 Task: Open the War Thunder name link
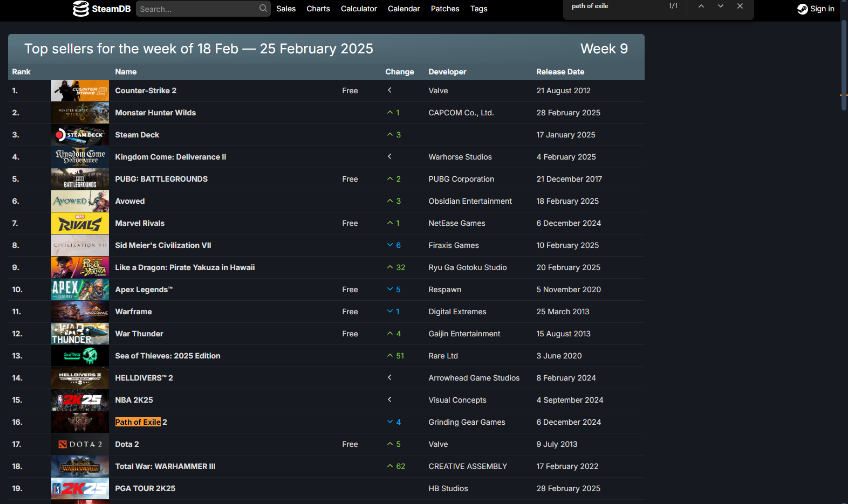tap(139, 334)
